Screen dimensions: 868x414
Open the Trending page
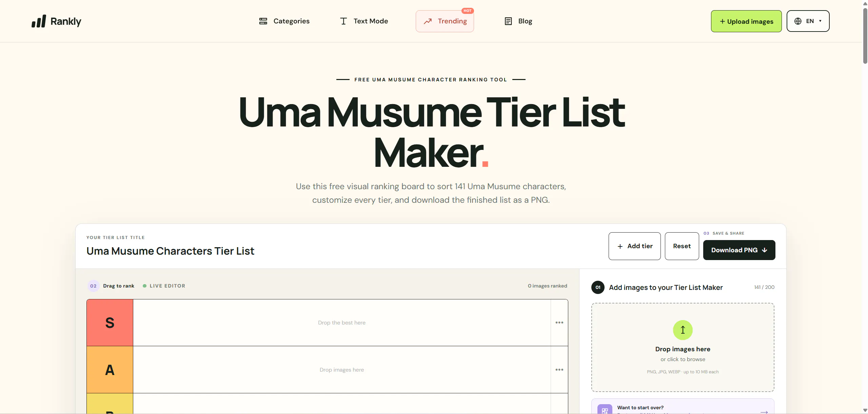445,21
